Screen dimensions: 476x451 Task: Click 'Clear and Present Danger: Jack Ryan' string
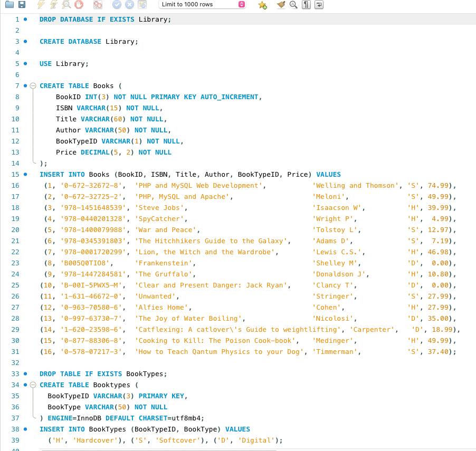[211, 285]
